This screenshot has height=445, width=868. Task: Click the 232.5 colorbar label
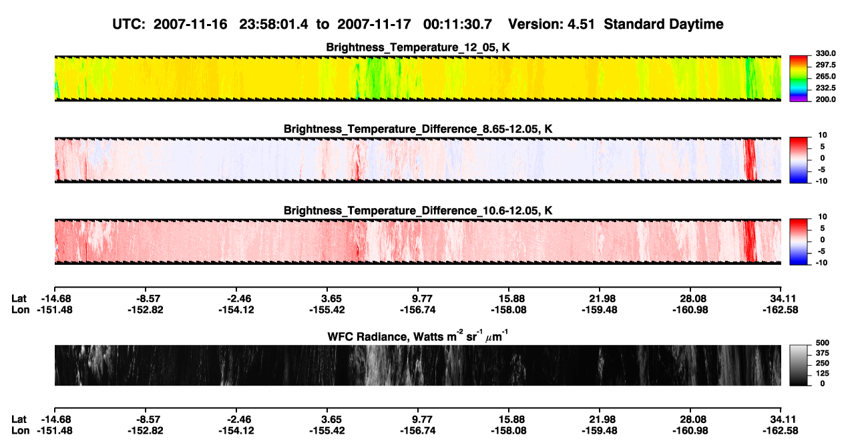tap(825, 87)
